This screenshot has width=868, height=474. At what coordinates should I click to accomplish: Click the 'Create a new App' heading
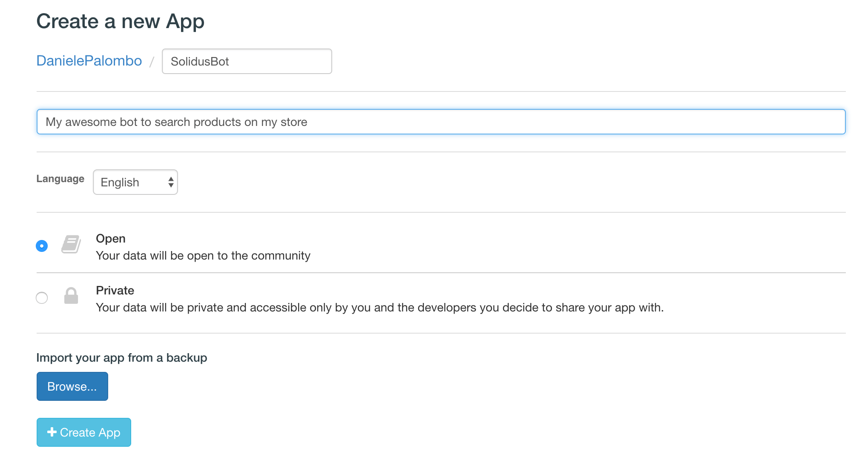(120, 21)
